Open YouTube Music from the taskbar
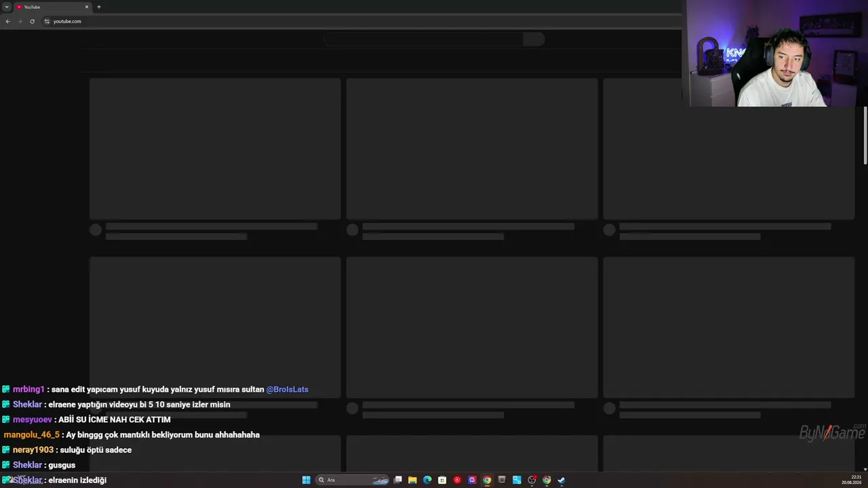This screenshot has height=488, width=868. (x=457, y=480)
